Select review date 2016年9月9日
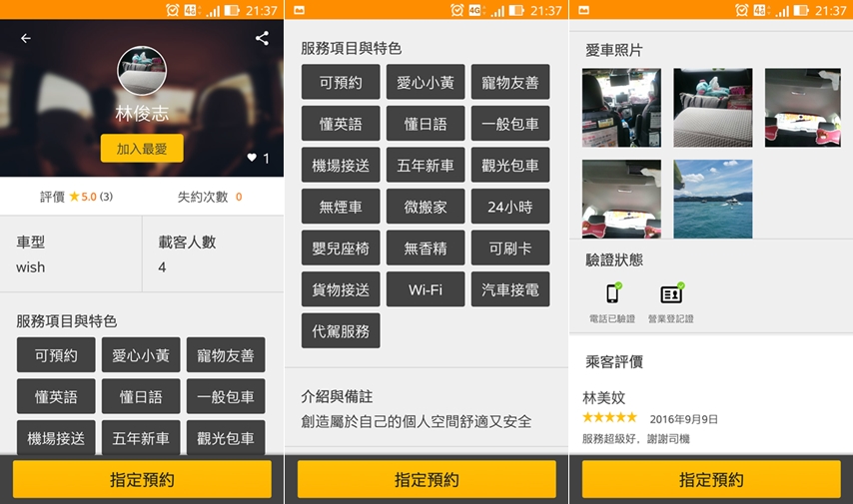The image size is (853, 504). (x=684, y=419)
